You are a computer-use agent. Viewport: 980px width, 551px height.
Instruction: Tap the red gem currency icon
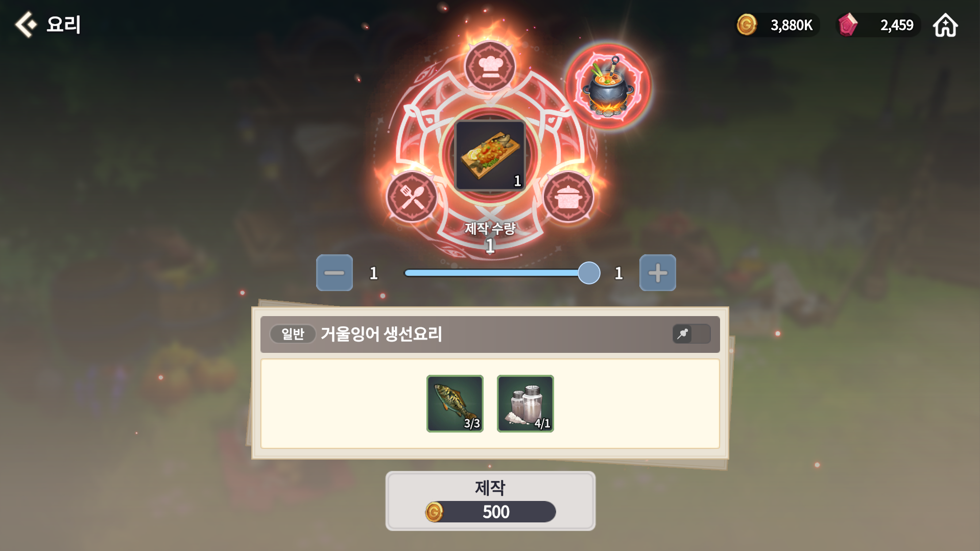(x=848, y=25)
